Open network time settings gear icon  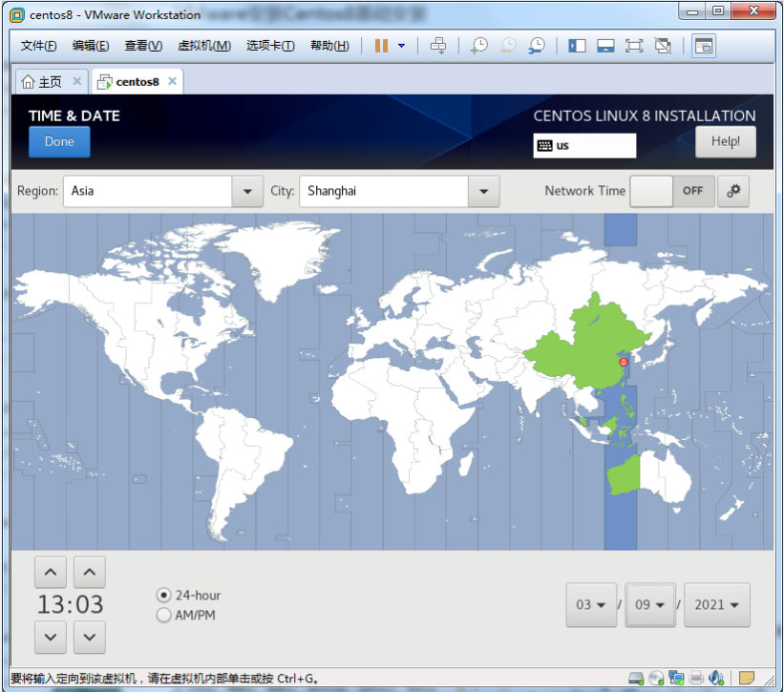[733, 191]
